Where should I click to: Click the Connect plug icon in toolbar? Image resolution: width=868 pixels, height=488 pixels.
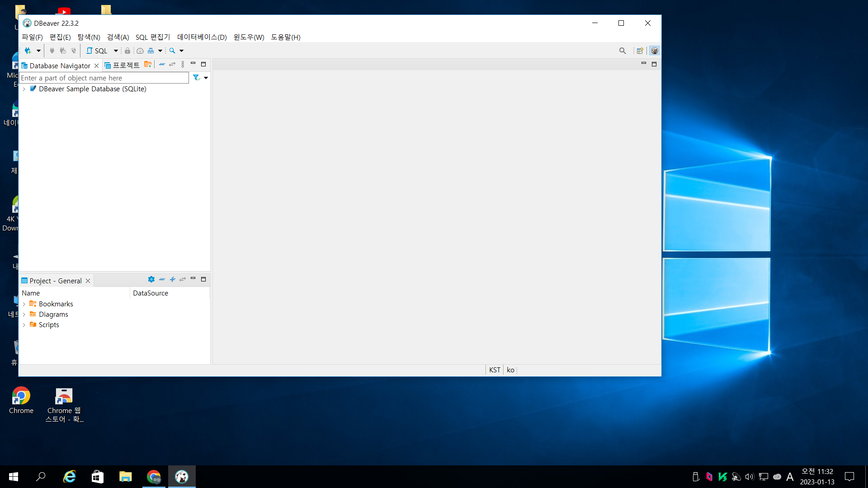pyautogui.click(x=52, y=51)
